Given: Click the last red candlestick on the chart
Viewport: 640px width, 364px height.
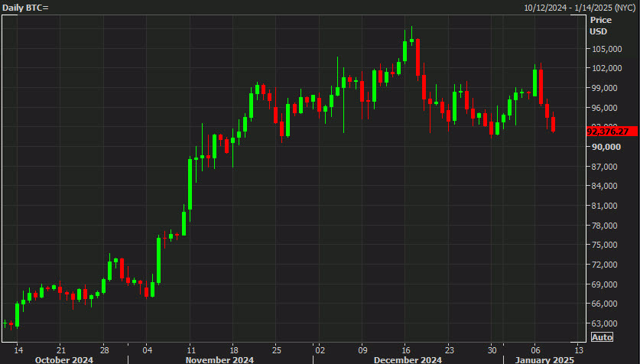Looking at the screenshot, I should [x=553, y=124].
